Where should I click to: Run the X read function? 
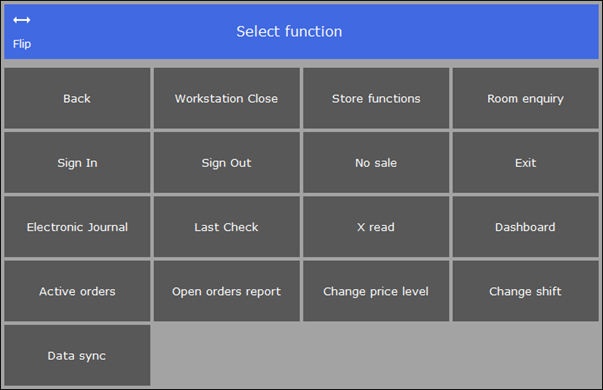376,227
